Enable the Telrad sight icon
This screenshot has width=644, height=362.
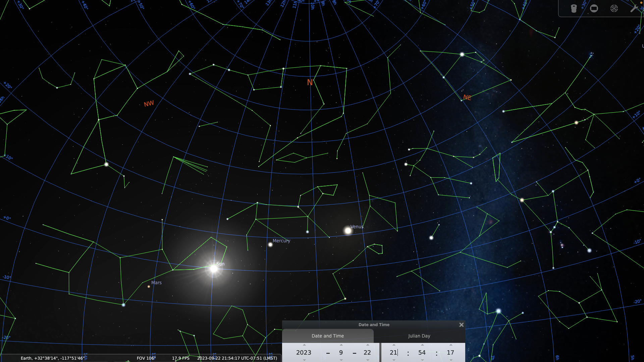click(614, 8)
